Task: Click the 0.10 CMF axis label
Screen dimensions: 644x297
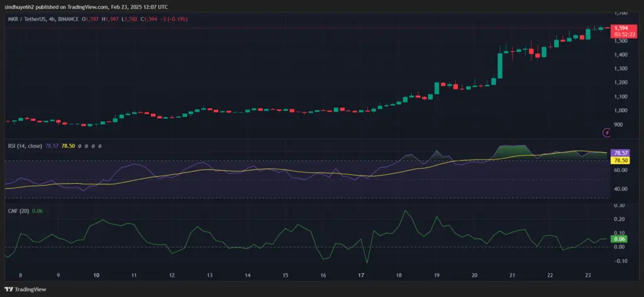Action: (x=619, y=233)
